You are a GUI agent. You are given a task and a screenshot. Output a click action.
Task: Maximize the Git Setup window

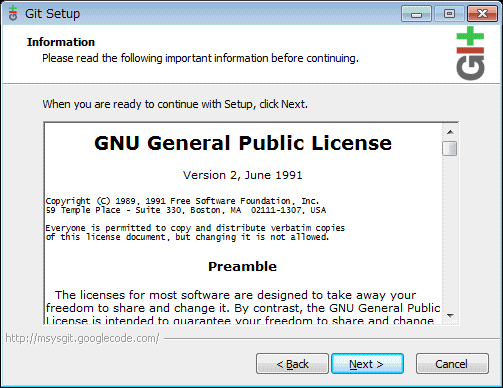tap(449, 14)
